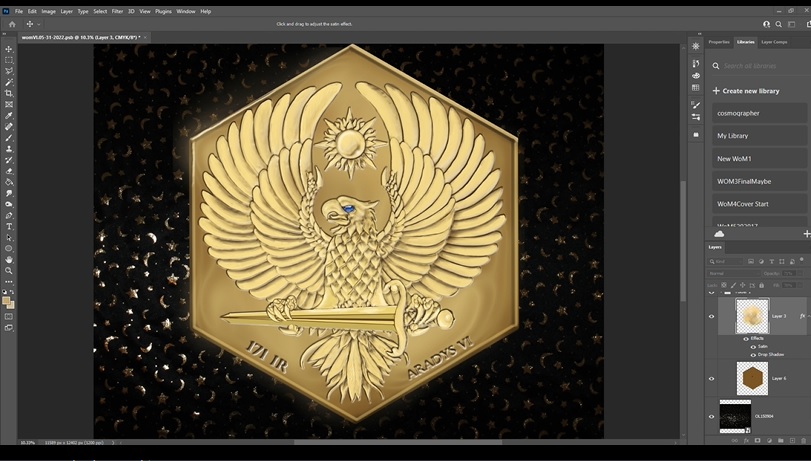Select the Zoom tool in toolbar
The image size is (811, 461).
(9, 270)
